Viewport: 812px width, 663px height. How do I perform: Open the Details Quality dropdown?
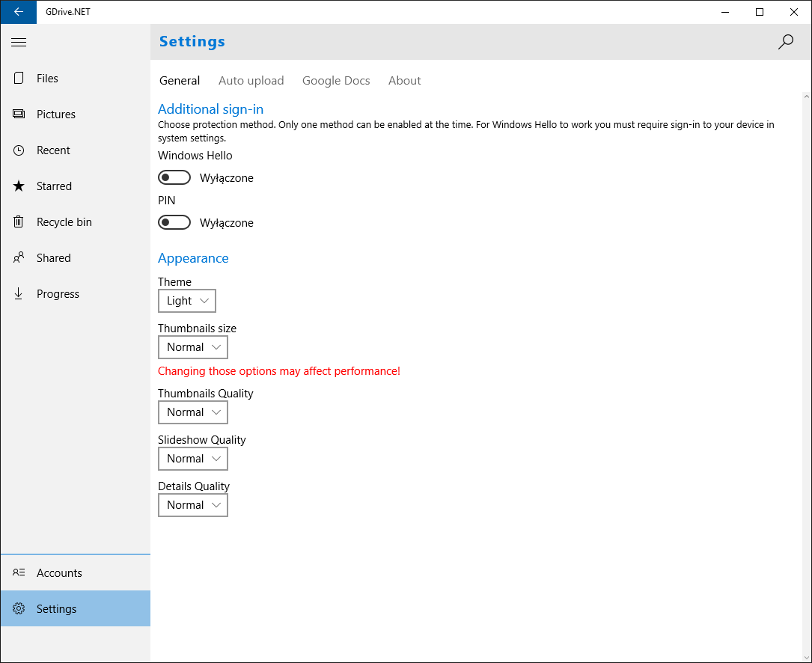pos(192,505)
